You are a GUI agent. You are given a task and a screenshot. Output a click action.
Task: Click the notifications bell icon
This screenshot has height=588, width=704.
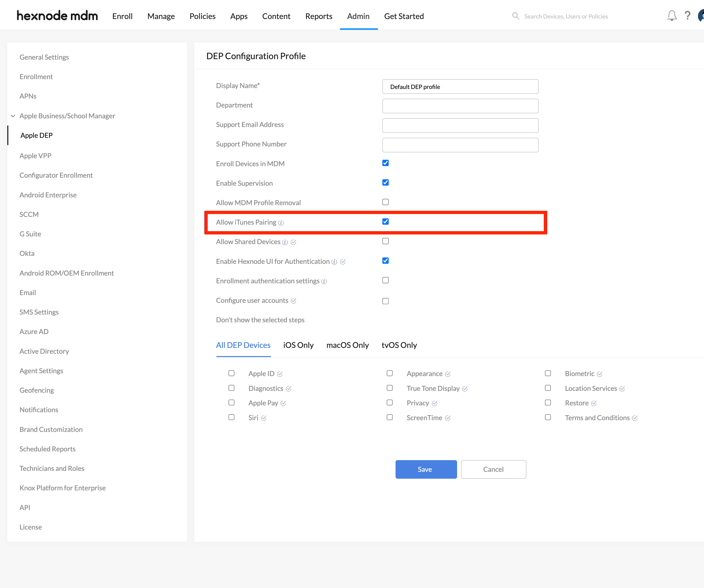point(671,16)
